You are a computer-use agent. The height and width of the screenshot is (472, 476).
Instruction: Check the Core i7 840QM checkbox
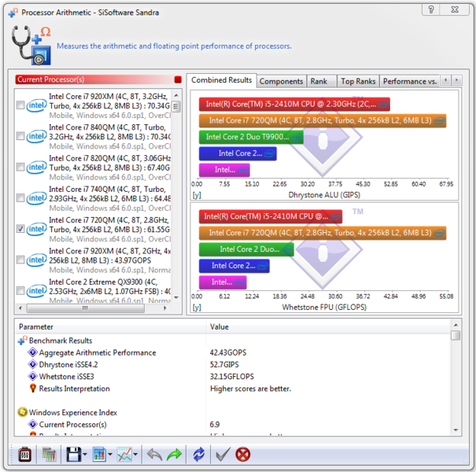click(x=20, y=135)
